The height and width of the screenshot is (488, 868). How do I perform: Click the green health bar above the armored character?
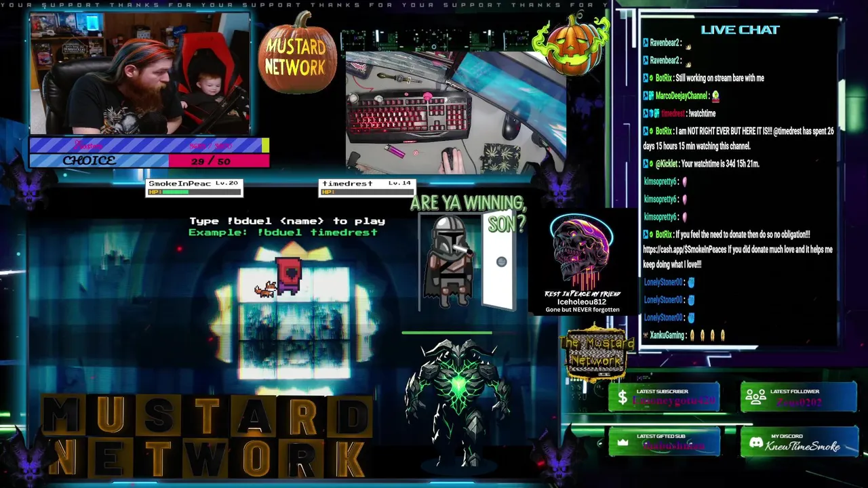pos(447,333)
